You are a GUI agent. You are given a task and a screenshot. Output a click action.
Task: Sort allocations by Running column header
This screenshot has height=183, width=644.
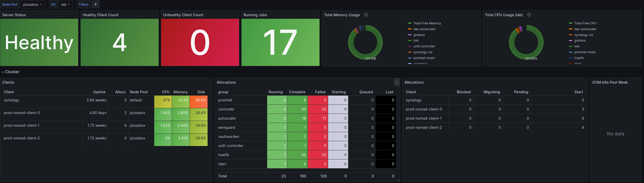[276, 92]
